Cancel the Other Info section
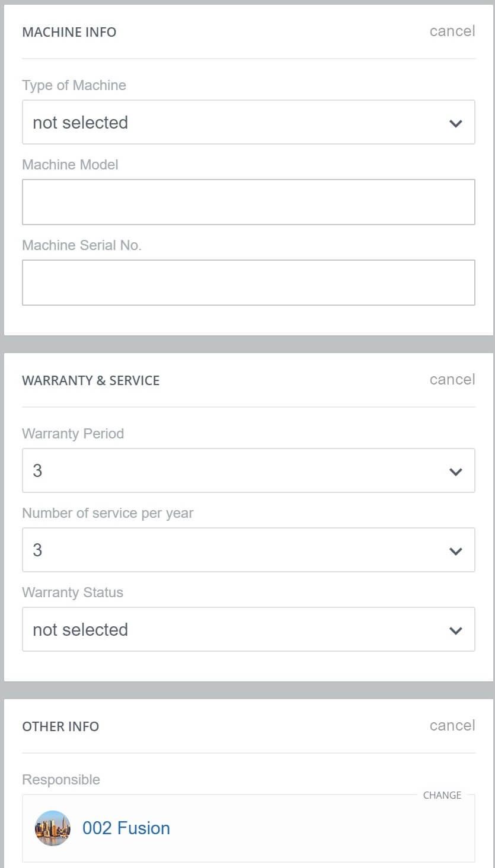Viewport: 495px width, 868px height. pos(452,725)
